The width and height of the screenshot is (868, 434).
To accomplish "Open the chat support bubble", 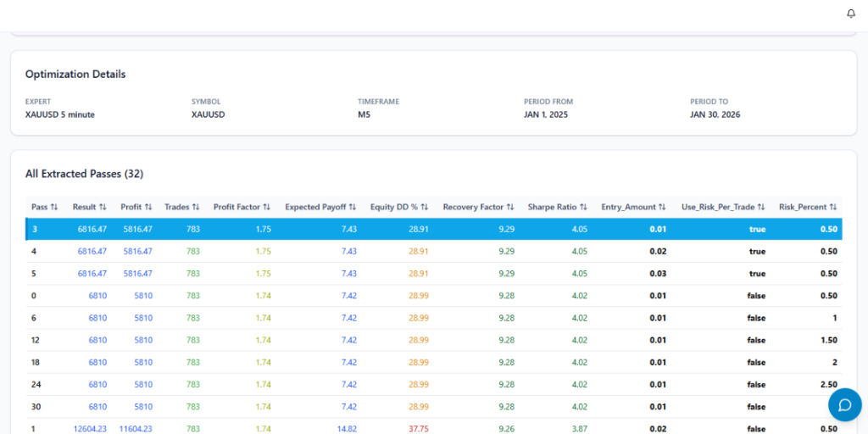I will click(x=845, y=404).
